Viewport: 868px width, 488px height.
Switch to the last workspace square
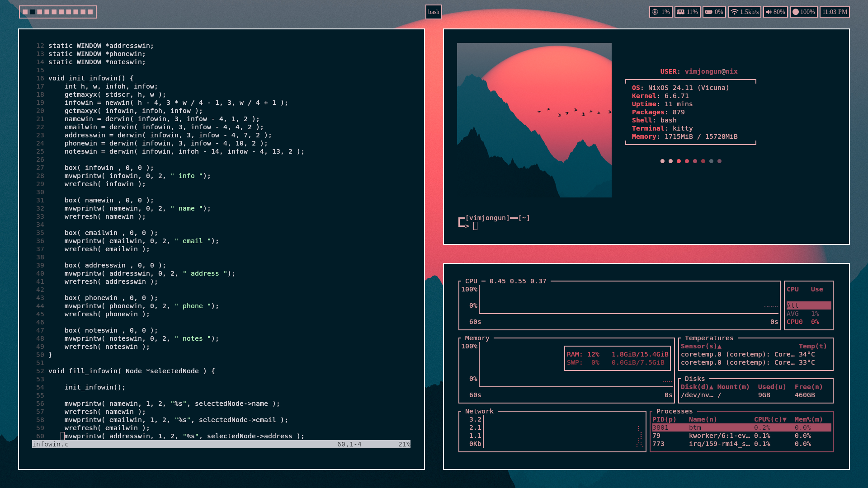pos(90,12)
